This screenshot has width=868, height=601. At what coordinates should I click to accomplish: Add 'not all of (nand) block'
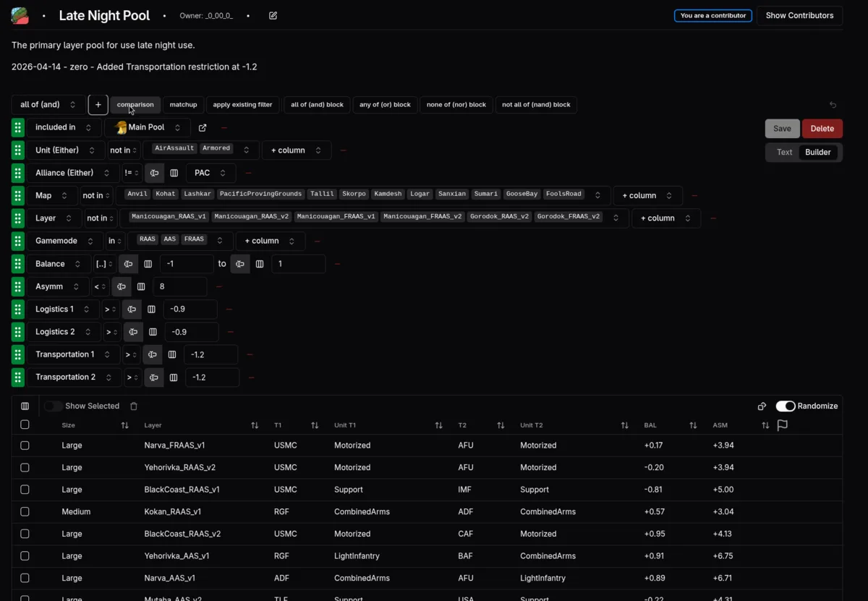click(x=536, y=105)
